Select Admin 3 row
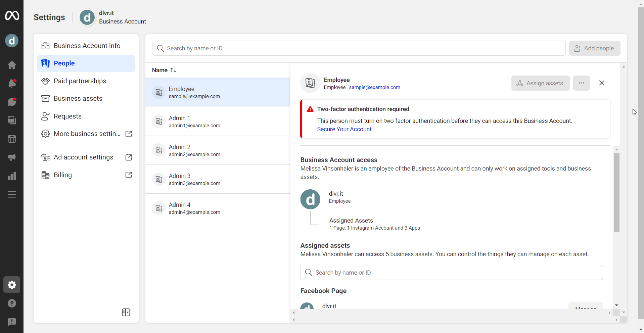The image size is (644, 333). 218,179
